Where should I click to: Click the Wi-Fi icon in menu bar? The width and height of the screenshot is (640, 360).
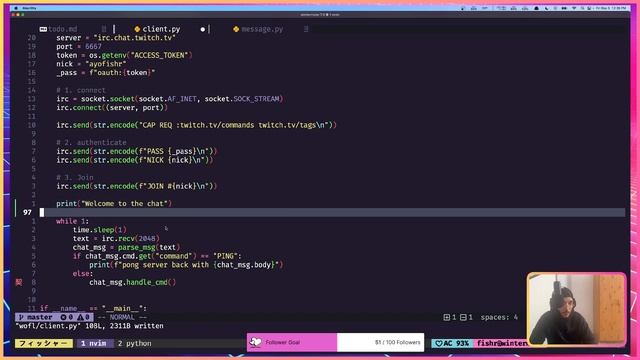(x=574, y=8)
